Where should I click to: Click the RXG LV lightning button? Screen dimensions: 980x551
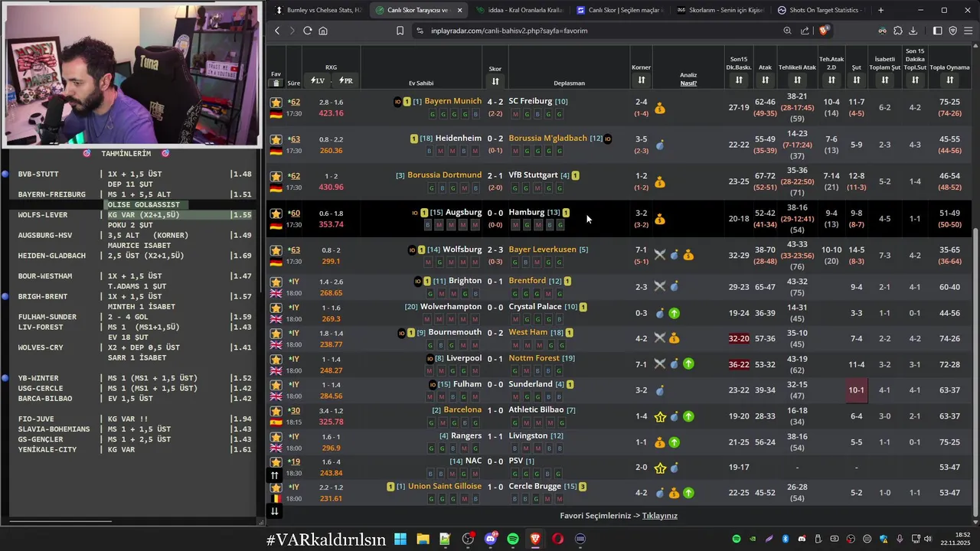318,80
